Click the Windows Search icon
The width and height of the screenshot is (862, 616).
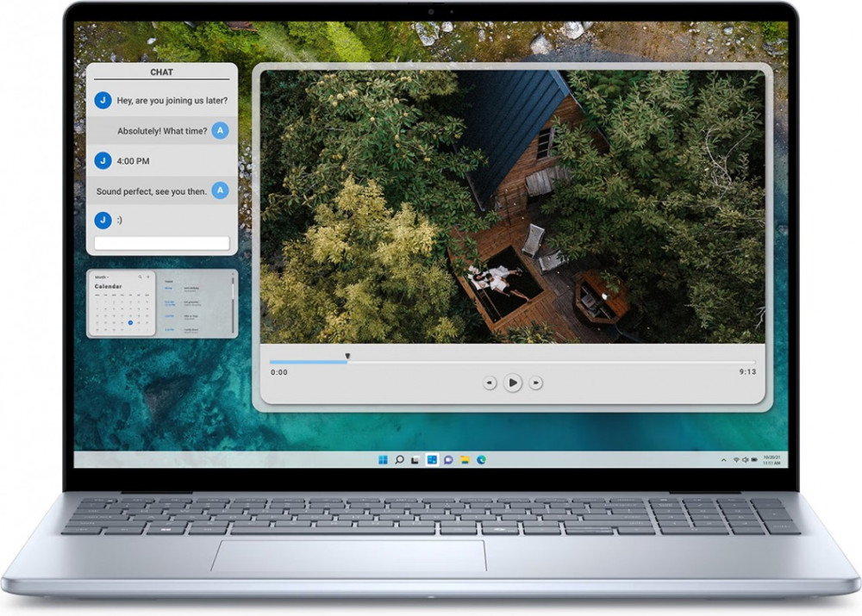400,459
